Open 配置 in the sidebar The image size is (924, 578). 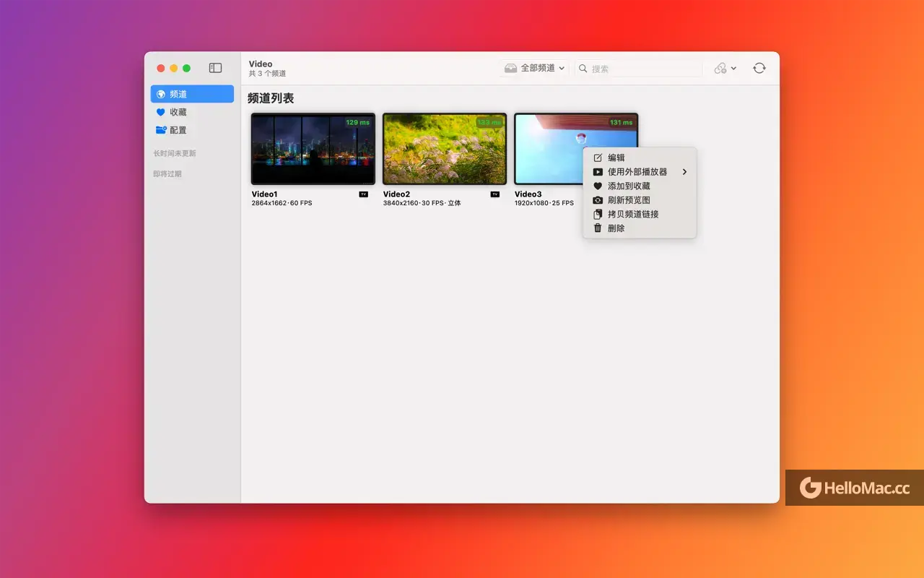tap(192, 130)
